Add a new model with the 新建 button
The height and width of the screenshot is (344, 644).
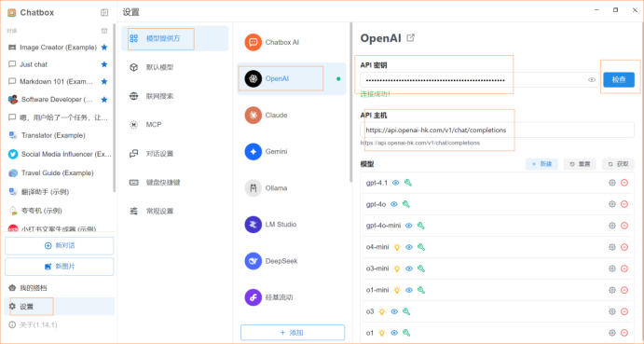tap(541, 164)
